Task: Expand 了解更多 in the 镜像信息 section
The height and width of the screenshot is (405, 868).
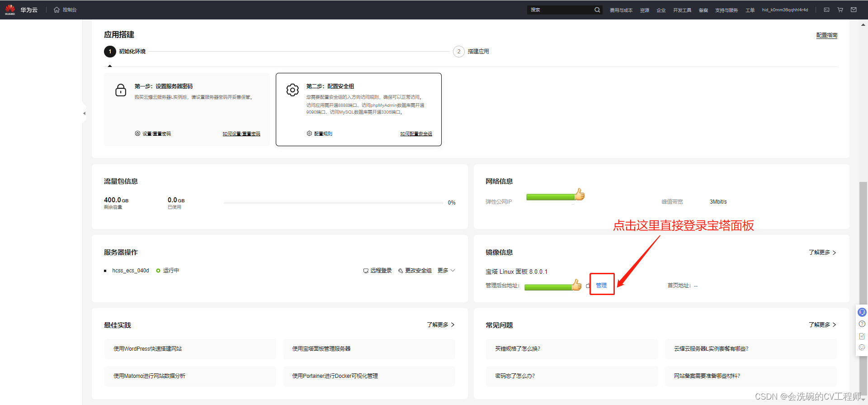Action: 822,253
